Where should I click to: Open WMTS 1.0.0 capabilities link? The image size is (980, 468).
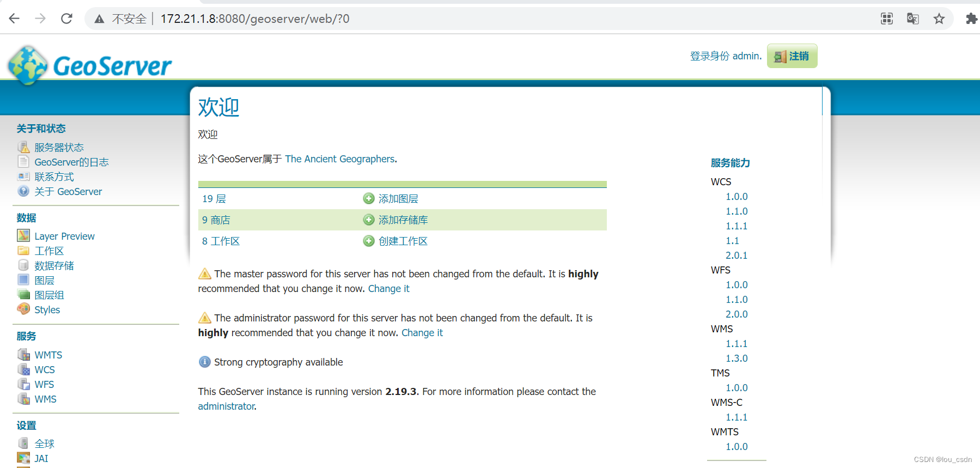click(736, 446)
